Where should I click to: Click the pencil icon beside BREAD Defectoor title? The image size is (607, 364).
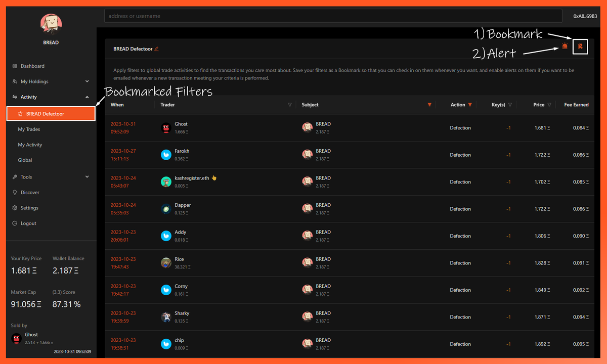156,49
